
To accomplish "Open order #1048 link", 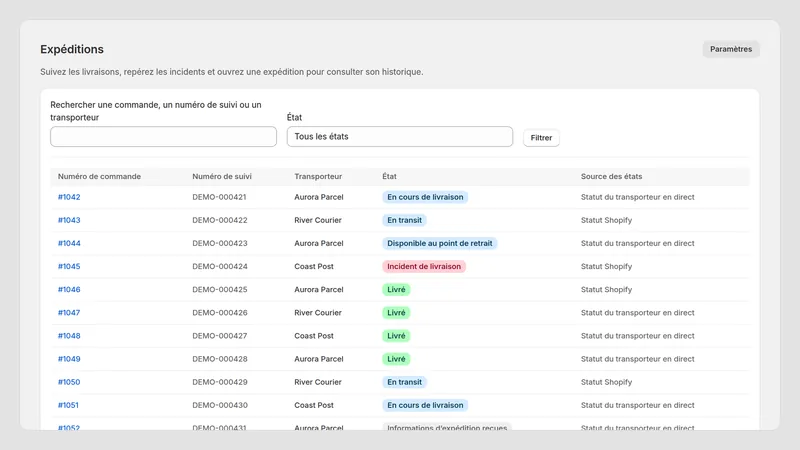I will [x=69, y=336].
